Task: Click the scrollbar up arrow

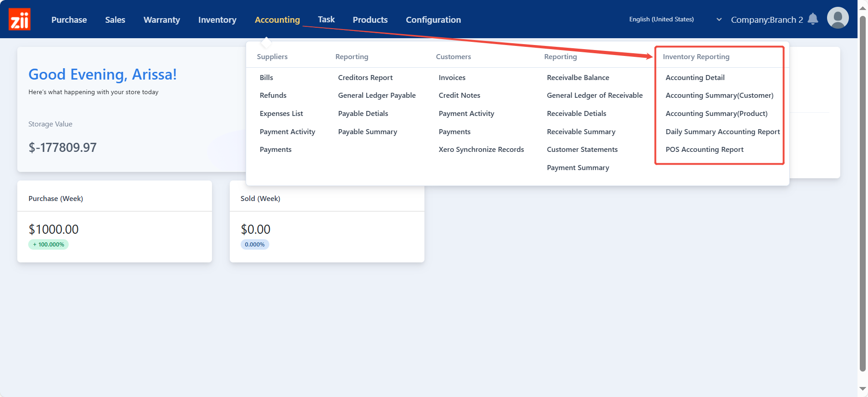Action: point(863,8)
